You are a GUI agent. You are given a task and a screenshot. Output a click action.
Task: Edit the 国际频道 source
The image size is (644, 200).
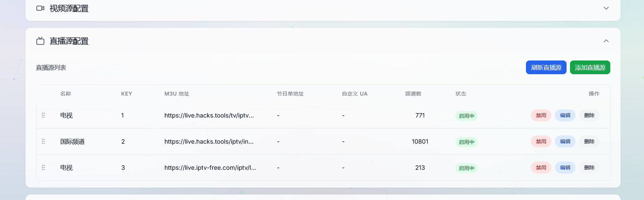[x=565, y=142]
